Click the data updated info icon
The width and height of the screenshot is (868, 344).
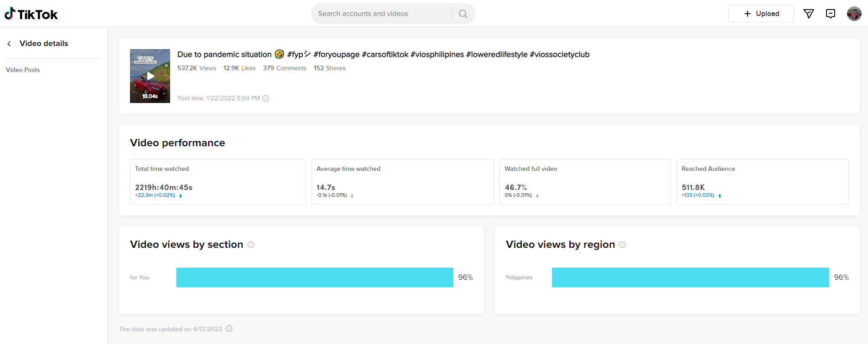(x=229, y=329)
